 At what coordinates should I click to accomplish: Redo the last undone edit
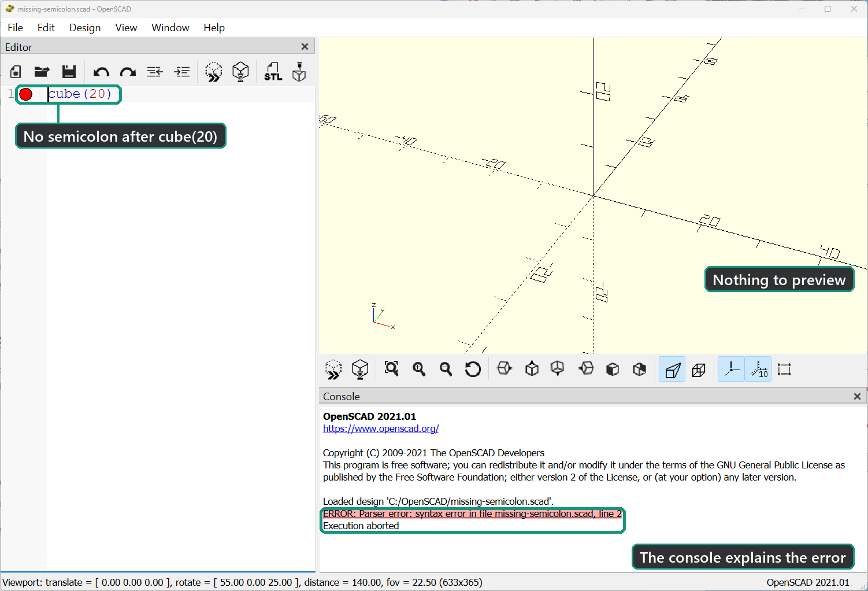point(128,72)
